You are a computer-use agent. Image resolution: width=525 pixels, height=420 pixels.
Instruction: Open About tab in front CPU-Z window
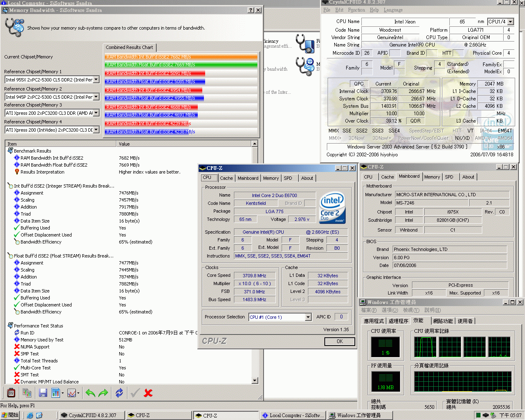pos(307,178)
